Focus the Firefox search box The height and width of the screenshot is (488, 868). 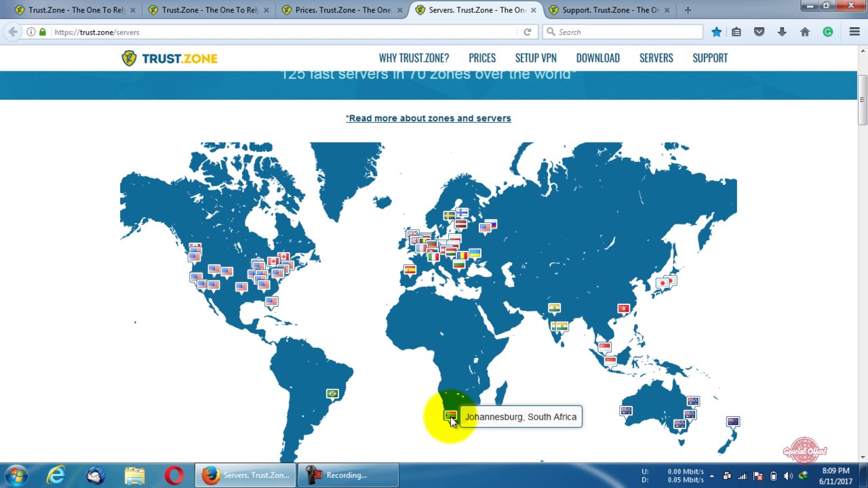click(x=623, y=32)
